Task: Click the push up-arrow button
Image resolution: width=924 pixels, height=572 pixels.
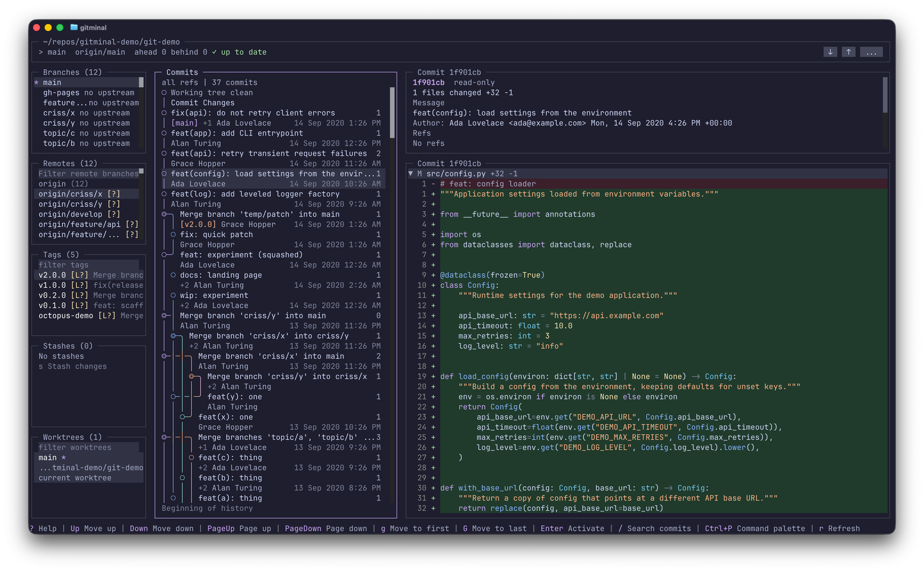Action: click(x=848, y=52)
